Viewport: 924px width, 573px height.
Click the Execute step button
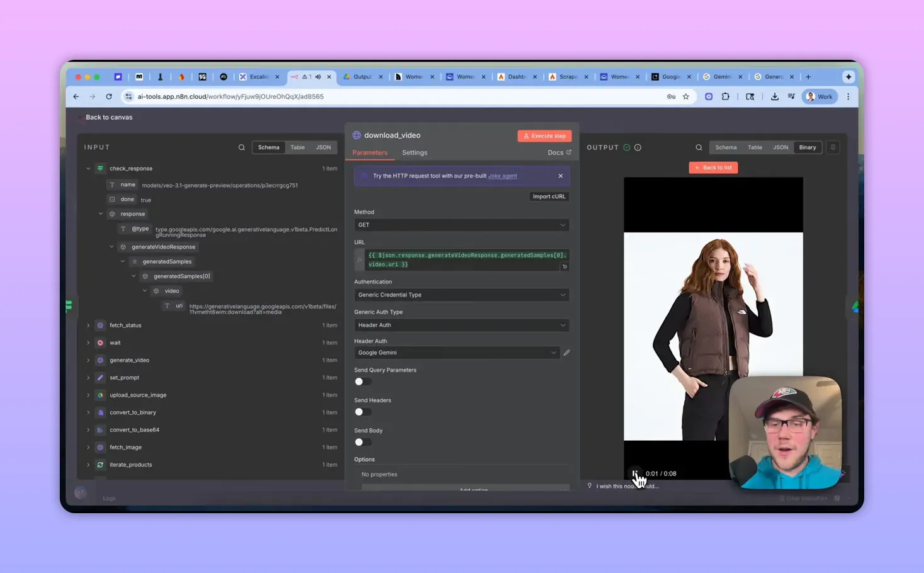[x=544, y=135]
